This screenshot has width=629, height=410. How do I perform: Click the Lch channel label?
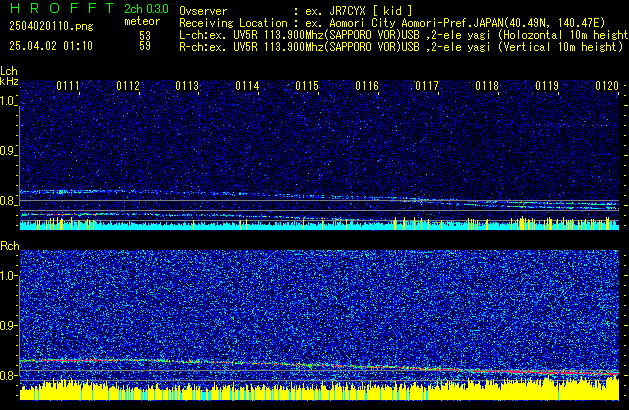[9, 71]
